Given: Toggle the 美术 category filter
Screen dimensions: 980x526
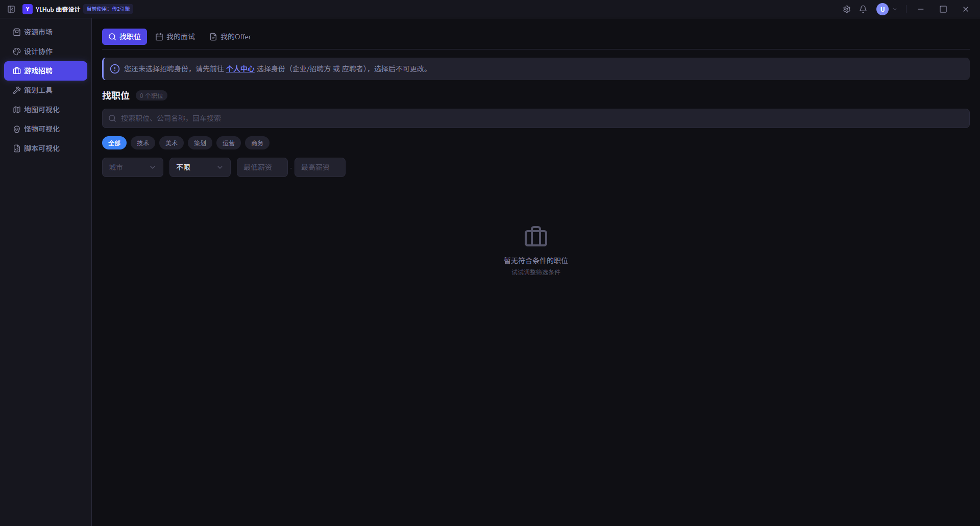Looking at the screenshot, I should click(171, 143).
